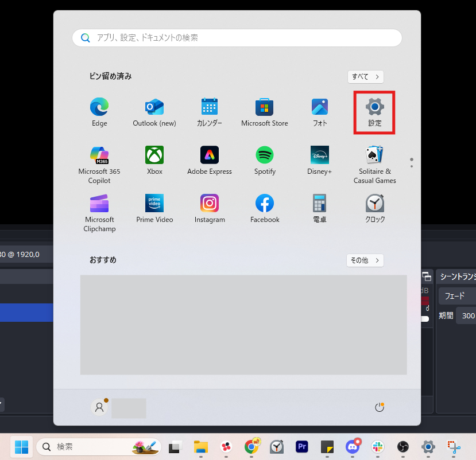This screenshot has height=460, width=476.
Task: Open Adobe Premiere Pro from the taskbar
Action: [x=301, y=447]
